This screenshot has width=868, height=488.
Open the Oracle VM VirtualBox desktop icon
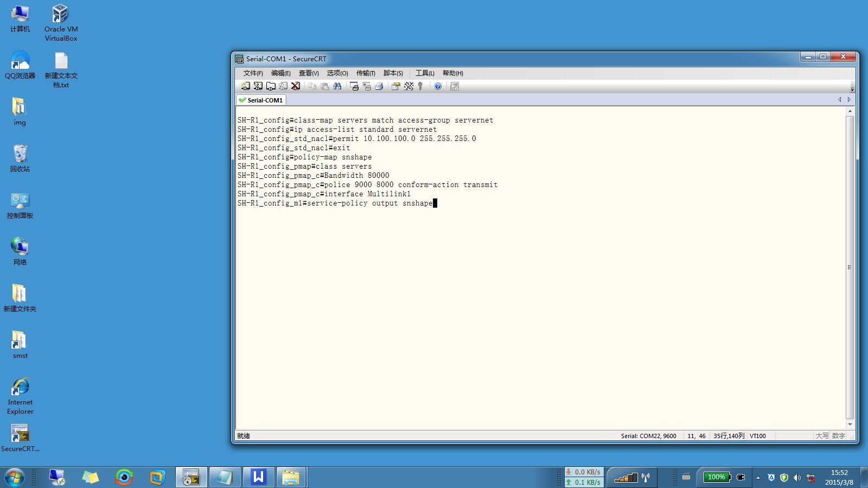coord(61,23)
